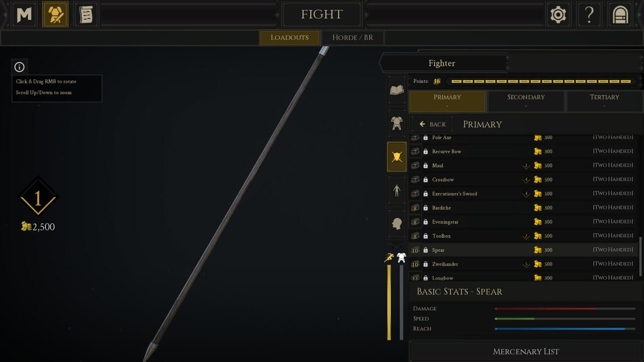Select the body figure sidebar icon

[397, 190]
